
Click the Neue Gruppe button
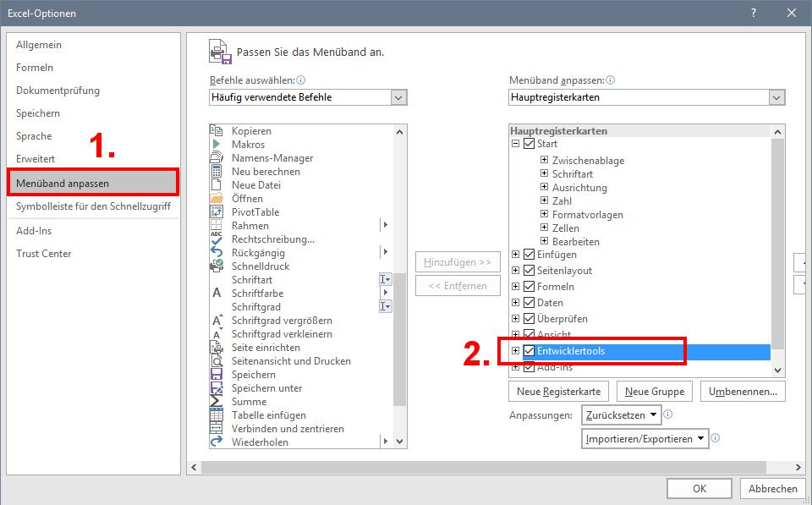pyautogui.click(x=655, y=392)
